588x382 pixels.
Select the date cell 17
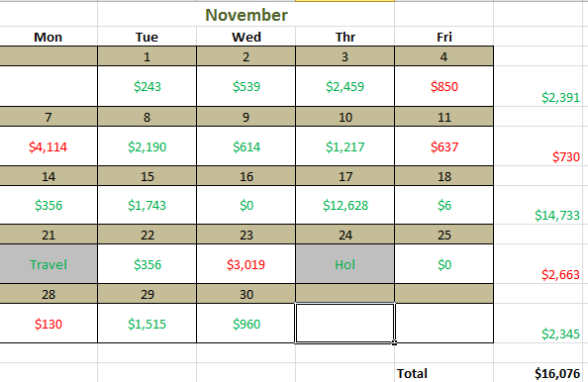345,176
